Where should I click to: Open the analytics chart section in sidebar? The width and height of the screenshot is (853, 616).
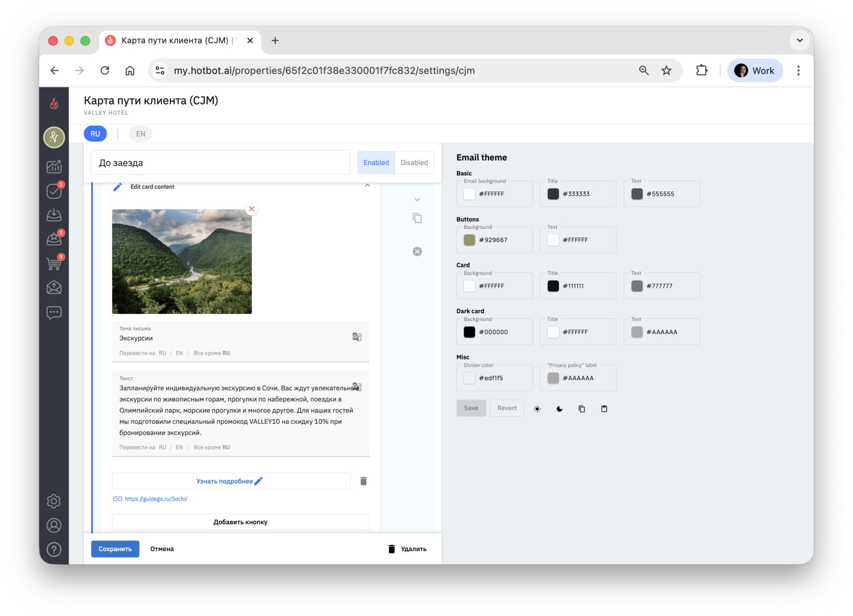pos(54,166)
